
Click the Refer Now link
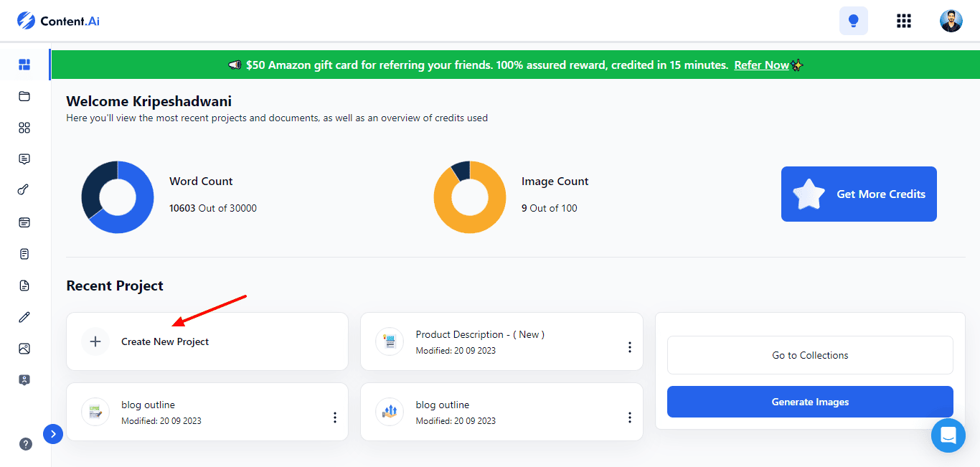pos(761,65)
